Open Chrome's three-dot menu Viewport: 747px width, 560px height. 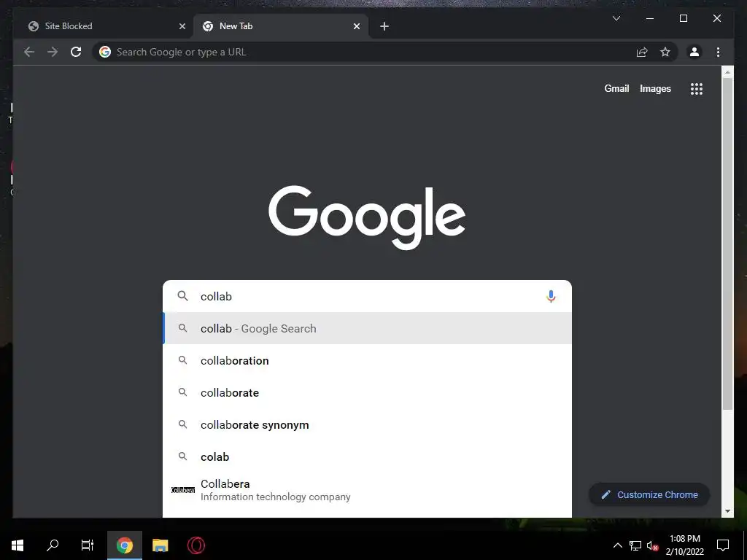point(718,52)
